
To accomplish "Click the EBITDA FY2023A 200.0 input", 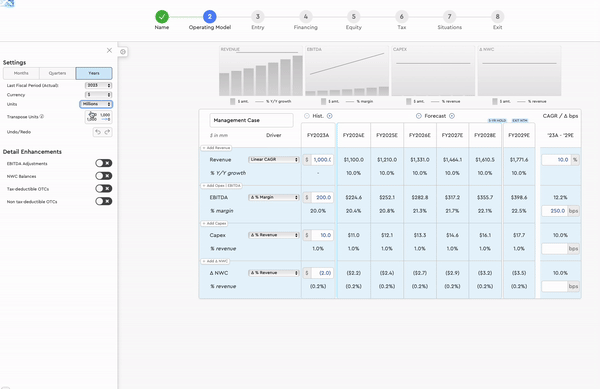I will click(x=322, y=197).
